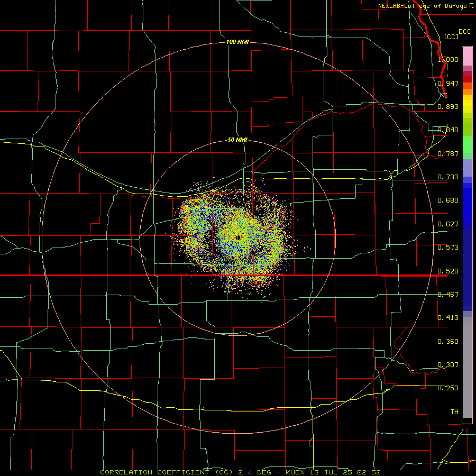Click the [CC] label above the color scale

[x=452, y=36]
